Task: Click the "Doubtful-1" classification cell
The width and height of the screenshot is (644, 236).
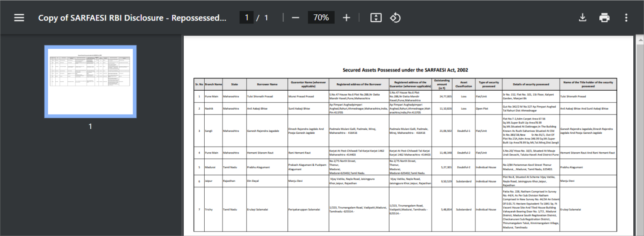Action: (464, 131)
